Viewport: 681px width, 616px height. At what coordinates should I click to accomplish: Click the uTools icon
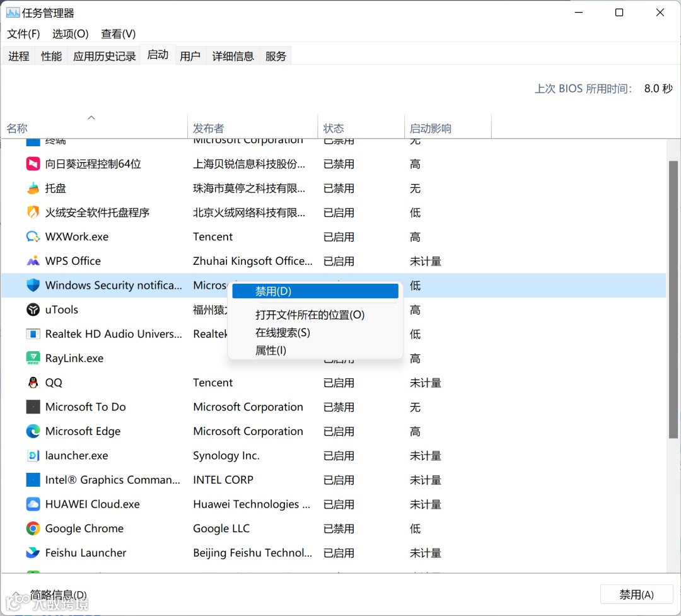click(x=33, y=310)
